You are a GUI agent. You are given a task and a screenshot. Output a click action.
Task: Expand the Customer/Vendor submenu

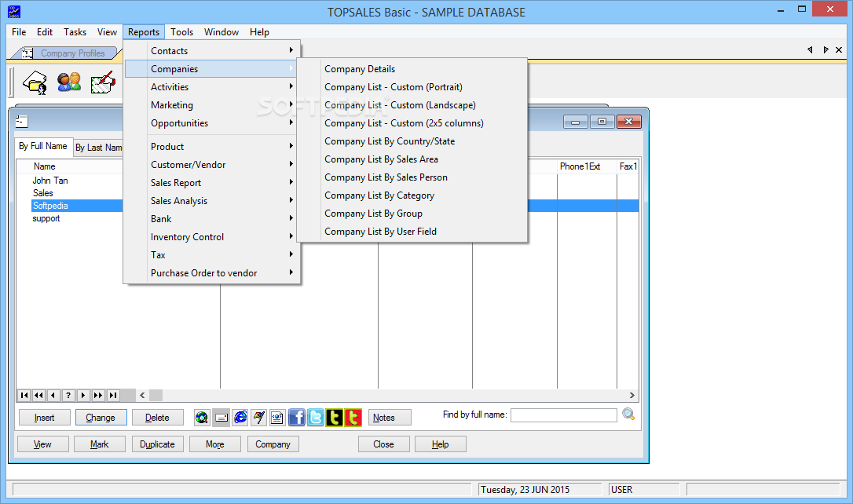(x=212, y=165)
